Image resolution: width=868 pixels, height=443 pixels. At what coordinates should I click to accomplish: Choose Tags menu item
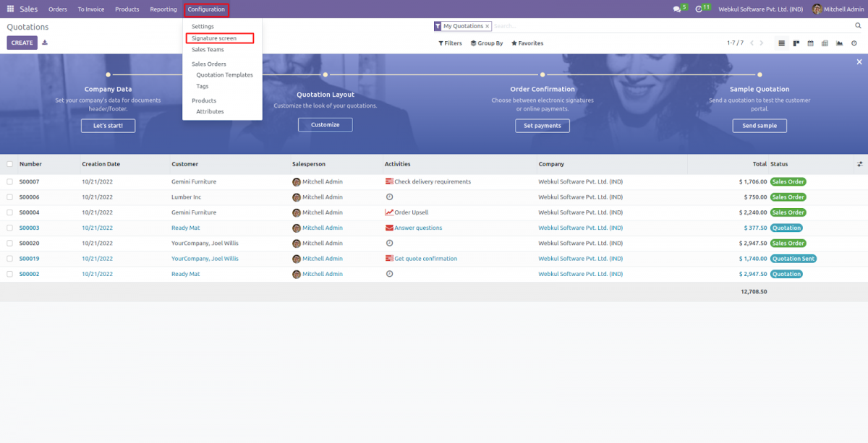pyautogui.click(x=203, y=86)
